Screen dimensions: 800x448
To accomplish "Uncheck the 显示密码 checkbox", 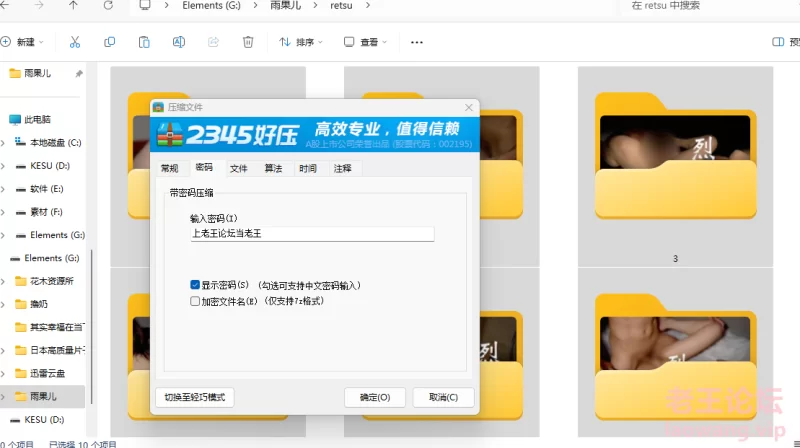I will (x=195, y=285).
